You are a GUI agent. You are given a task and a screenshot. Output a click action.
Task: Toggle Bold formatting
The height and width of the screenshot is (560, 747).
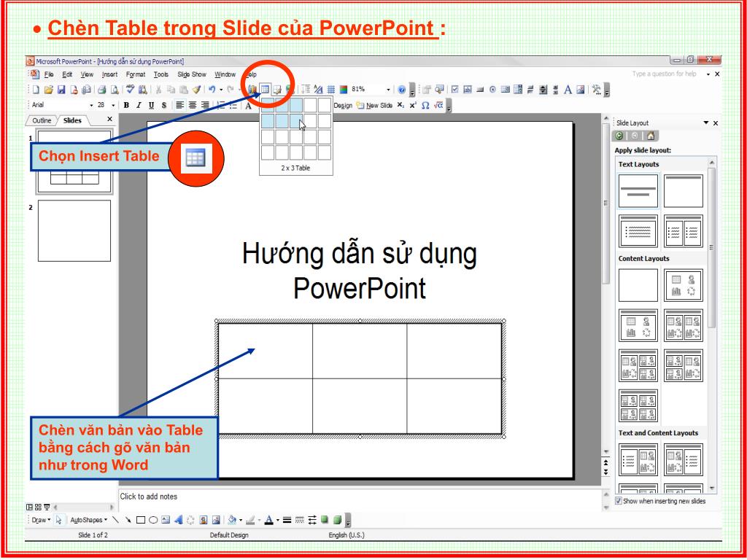(x=126, y=105)
